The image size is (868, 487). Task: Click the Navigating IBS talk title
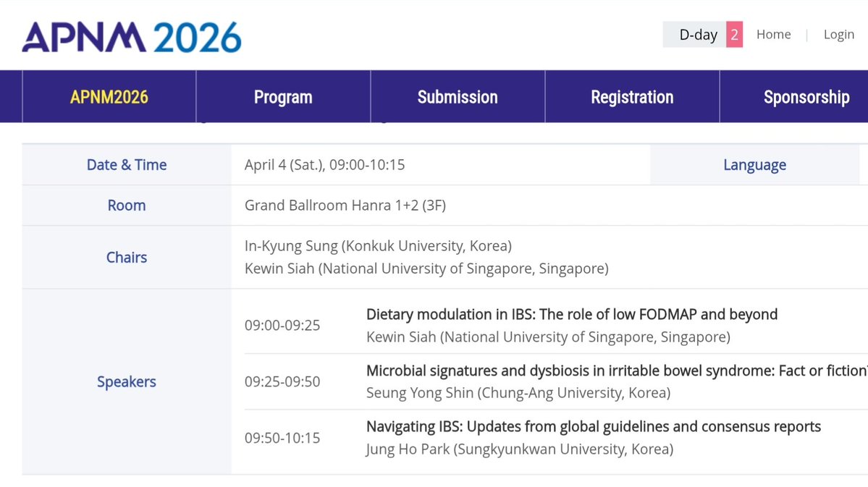594,427
